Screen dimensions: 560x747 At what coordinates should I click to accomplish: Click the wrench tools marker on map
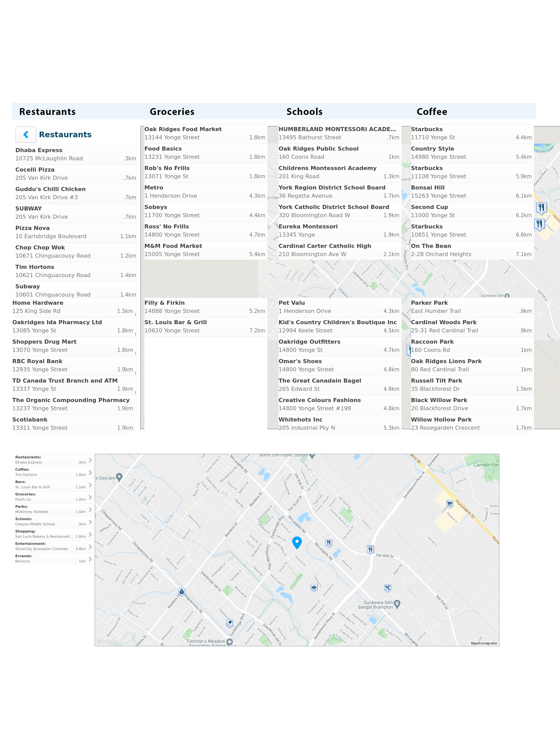387,588
